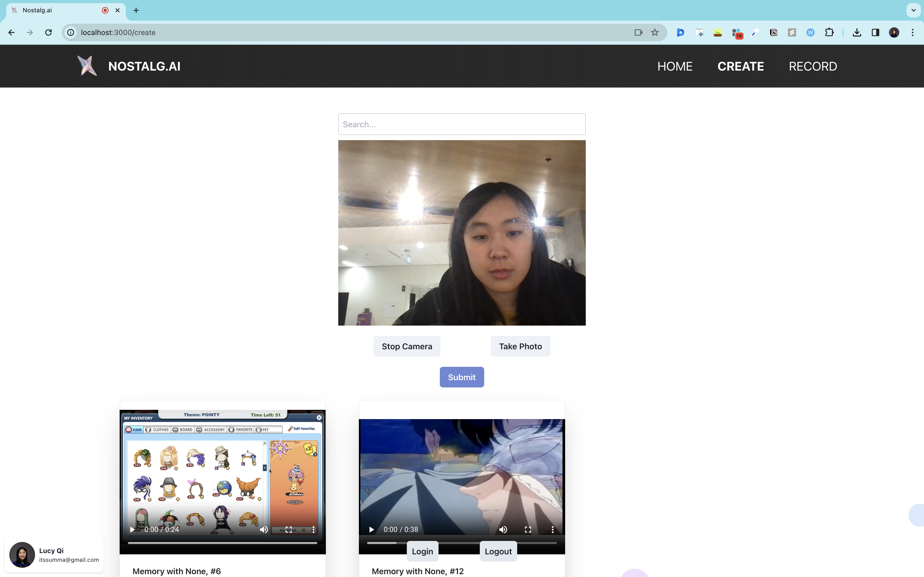
Task: Click the Stop Camera button
Action: click(x=407, y=346)
